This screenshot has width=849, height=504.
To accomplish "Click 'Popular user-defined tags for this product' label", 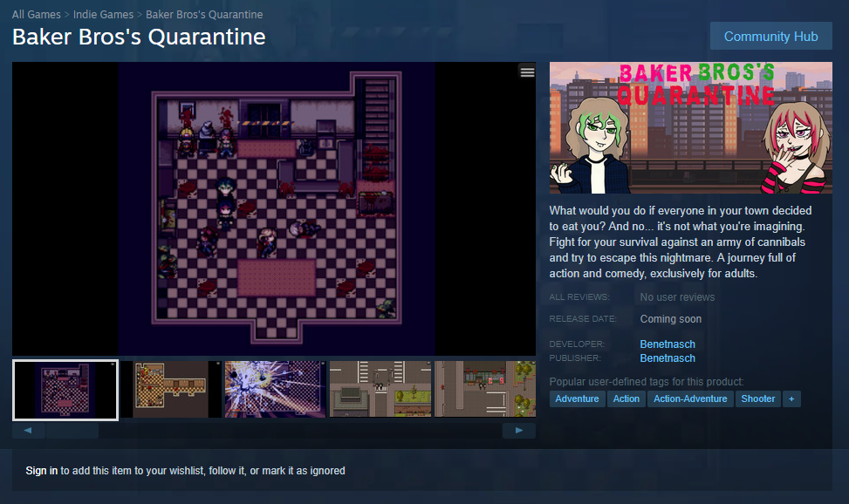I will coord(647,382).
